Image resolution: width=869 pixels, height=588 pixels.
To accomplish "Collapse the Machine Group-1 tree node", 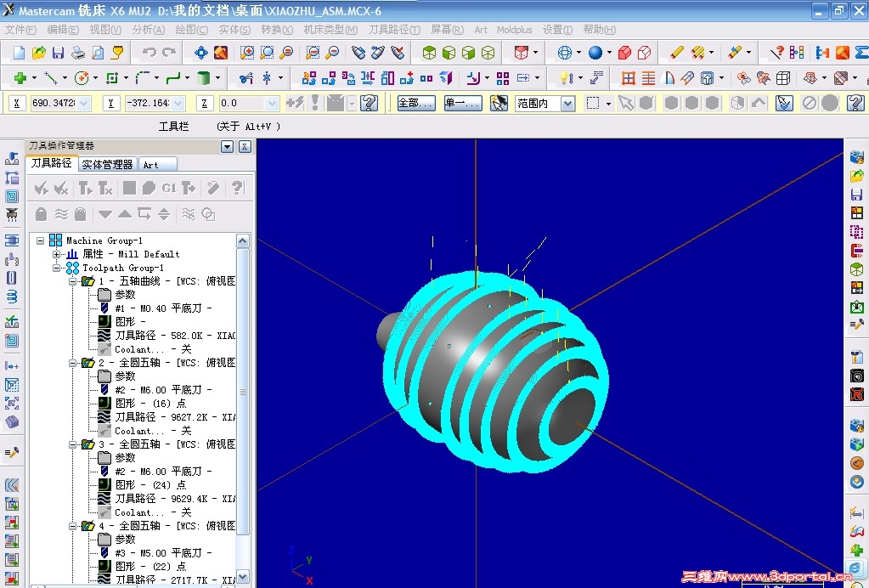I will pyautogui.click(x=41, y=240).
